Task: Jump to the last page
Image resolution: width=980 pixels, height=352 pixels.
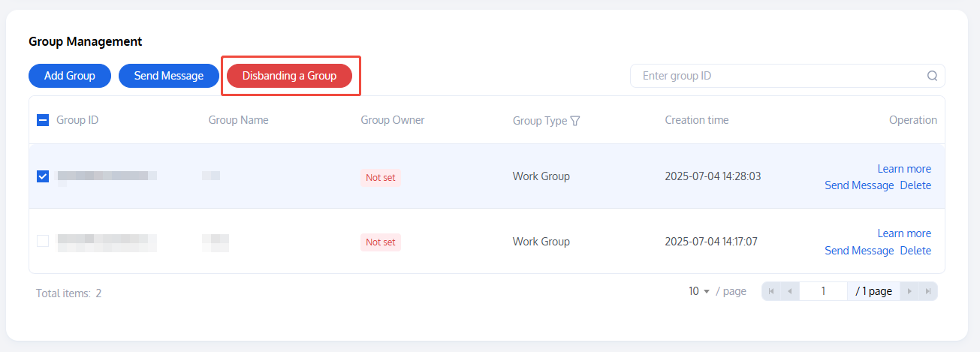Action: tap(928, 291)
